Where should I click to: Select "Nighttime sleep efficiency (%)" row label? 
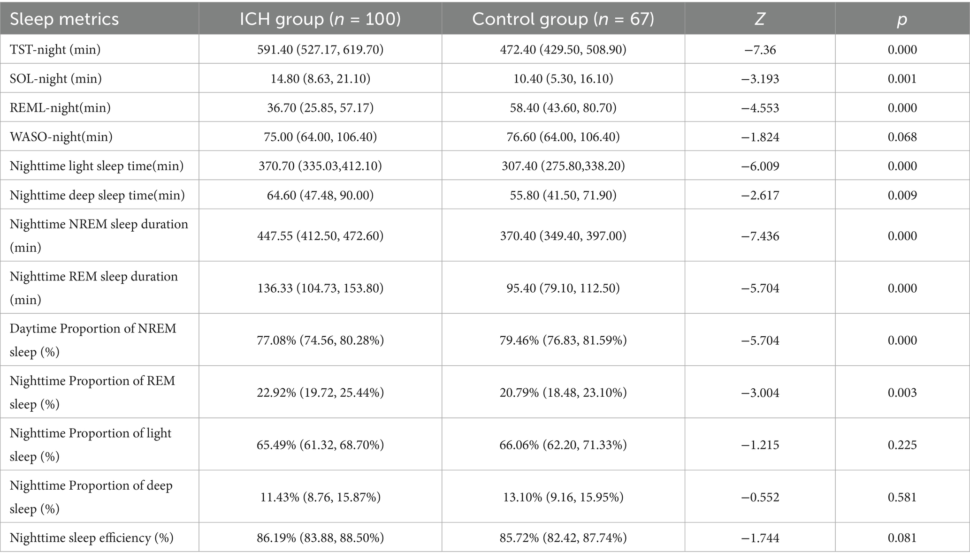click(92, 537)
